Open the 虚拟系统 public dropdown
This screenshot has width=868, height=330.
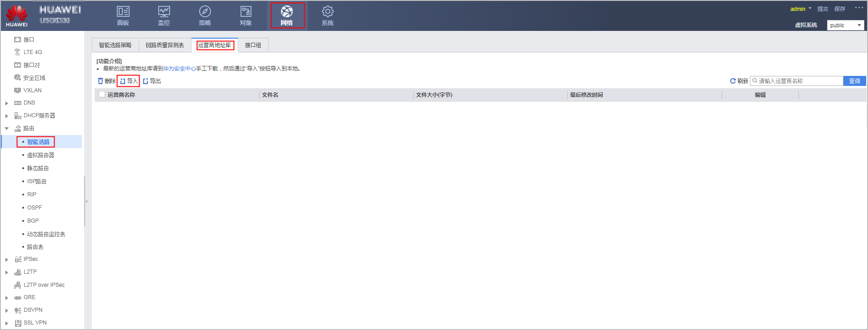845,25
